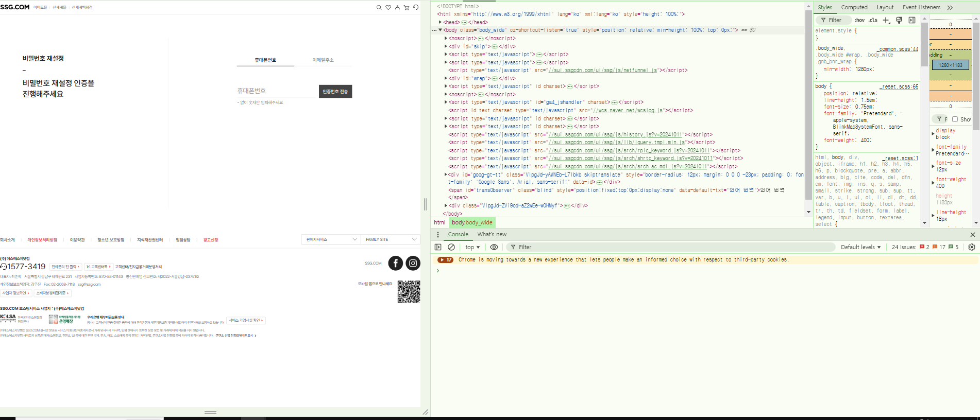The height and width of the screenshot is (420, 980).
Task: Open the Instagram icon in footer
Action: 413,263
